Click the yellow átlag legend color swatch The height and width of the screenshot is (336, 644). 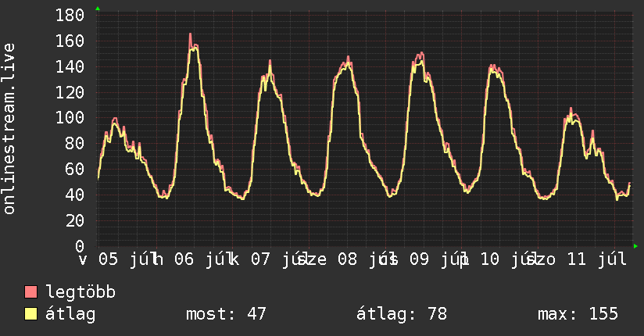pos(30,313)
